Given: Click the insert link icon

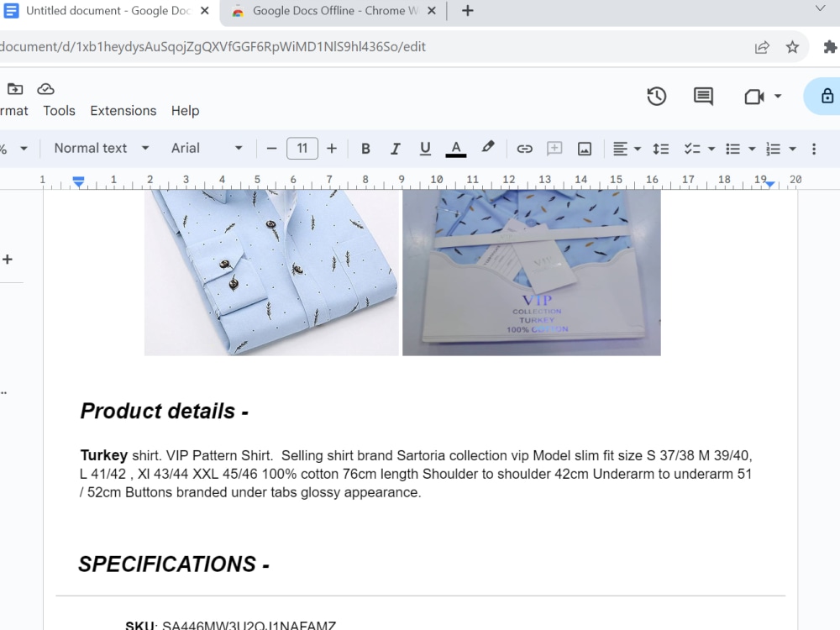Looking at the screenshot, I should coord(524,149).
